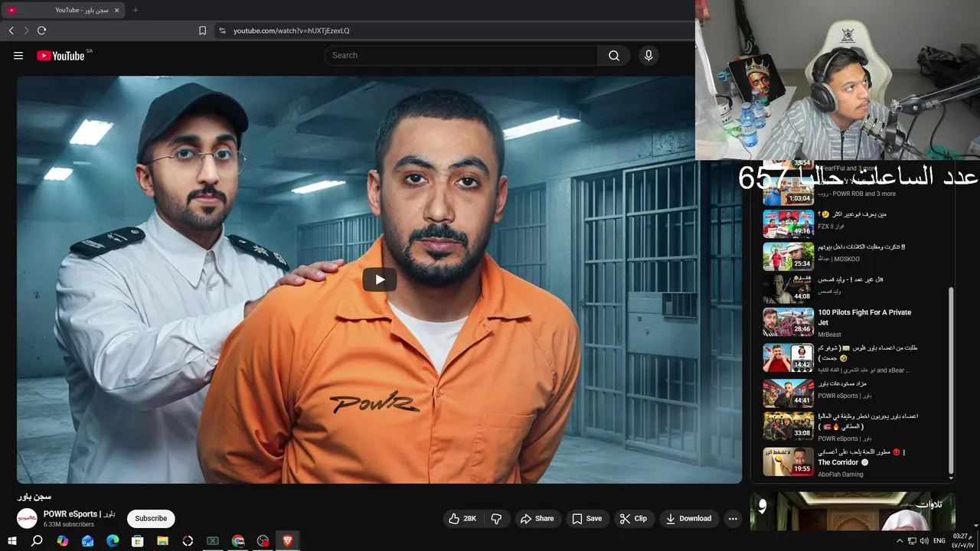Open the 28:46 MrBeast video thumbnail
The height and width of the screenshot is (551, 980).
[788, 322]
